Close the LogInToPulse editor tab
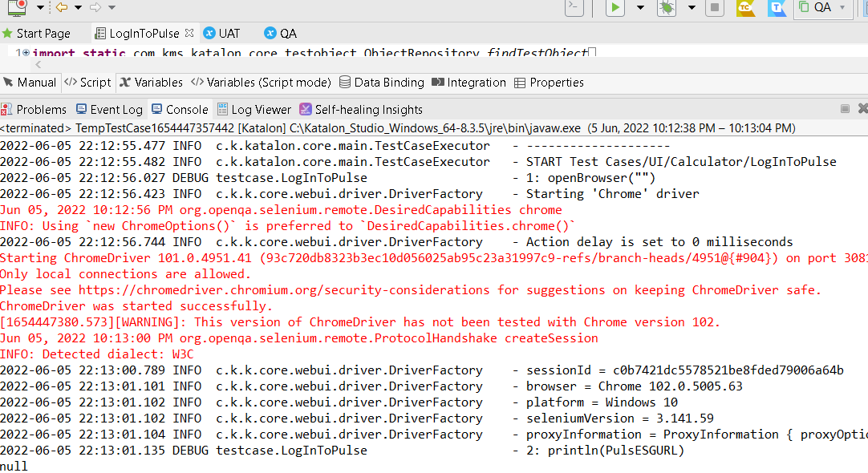 (189, 33)
